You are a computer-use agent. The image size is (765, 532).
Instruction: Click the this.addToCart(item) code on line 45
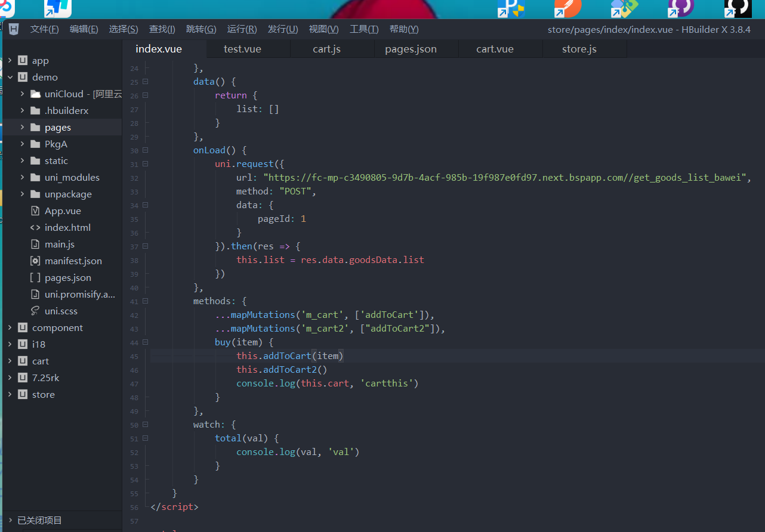coord(291,356)
